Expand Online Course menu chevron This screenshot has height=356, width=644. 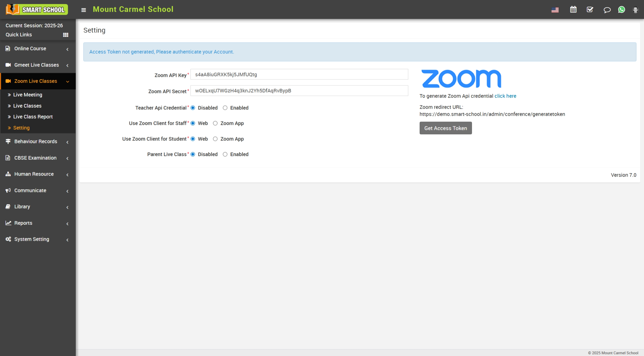pos(67,49)
